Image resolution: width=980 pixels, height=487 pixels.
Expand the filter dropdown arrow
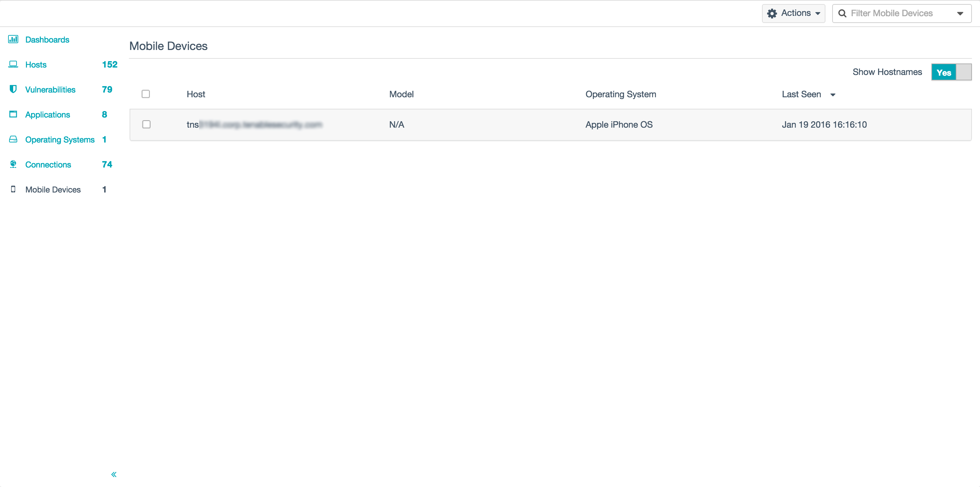click(960, 14)
